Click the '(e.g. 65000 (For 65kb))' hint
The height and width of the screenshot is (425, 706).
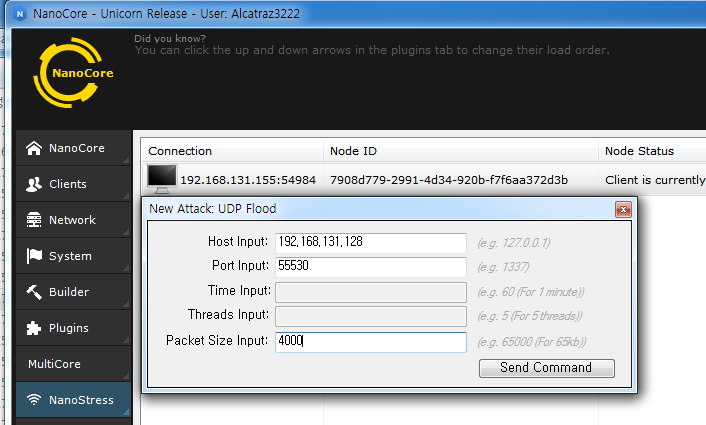[x=532, y=342]
